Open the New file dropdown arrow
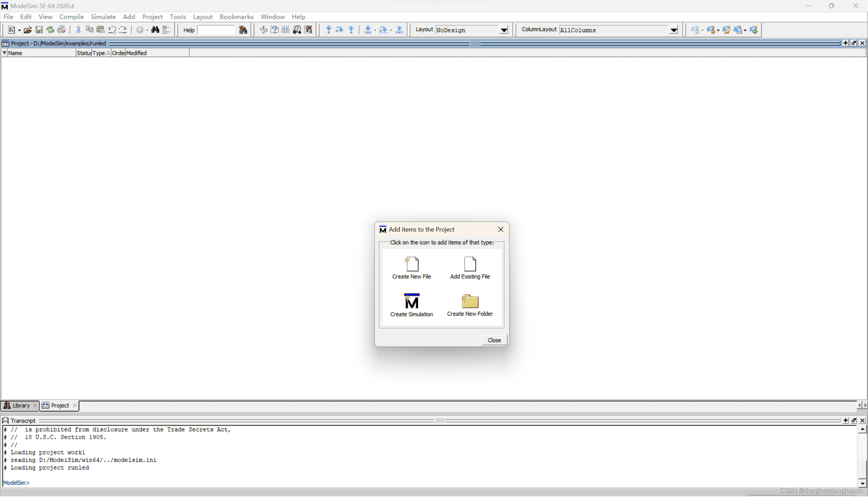Screen dimensions: 868x497 pyautogui.click(x=19, y=31)
